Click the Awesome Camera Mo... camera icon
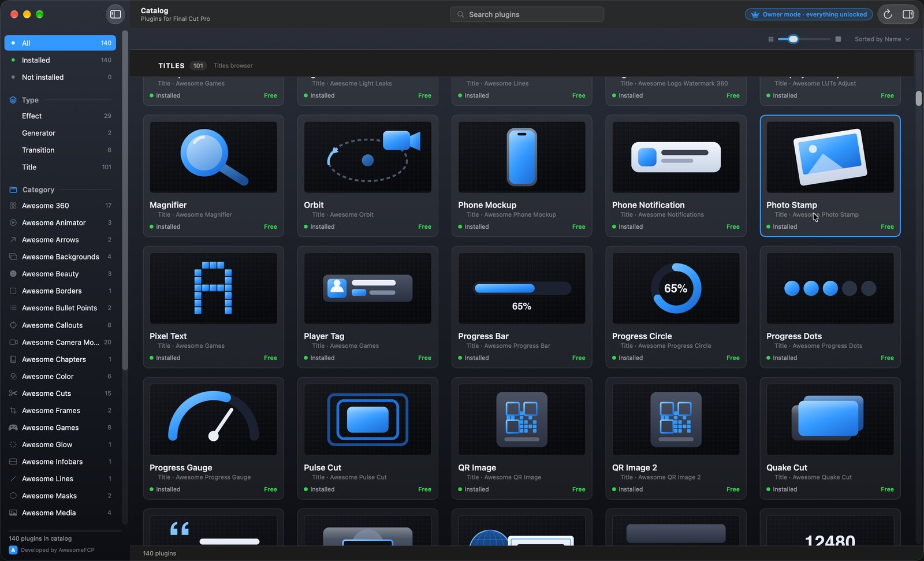 pos(13,342)
